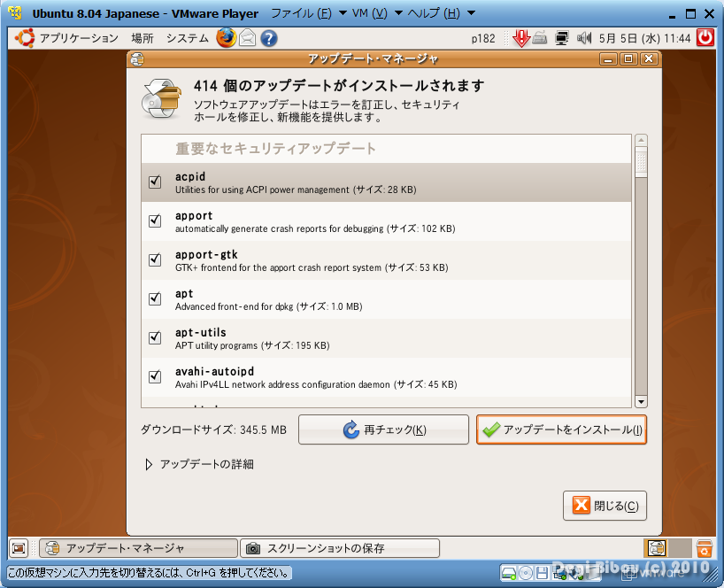Click the VMware hard disk status icon
The width and height of the screenshot is (724, 588).
point(509,573)
